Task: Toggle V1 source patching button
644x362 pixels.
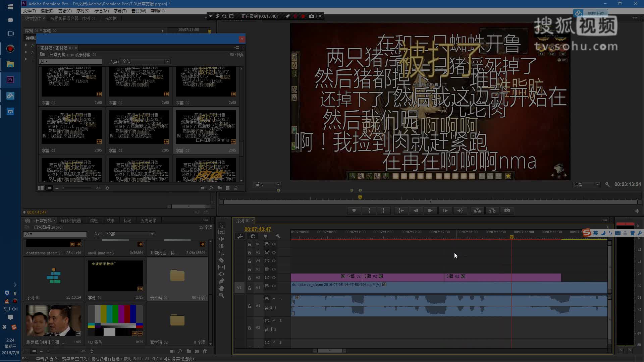Action: [239, 288]
